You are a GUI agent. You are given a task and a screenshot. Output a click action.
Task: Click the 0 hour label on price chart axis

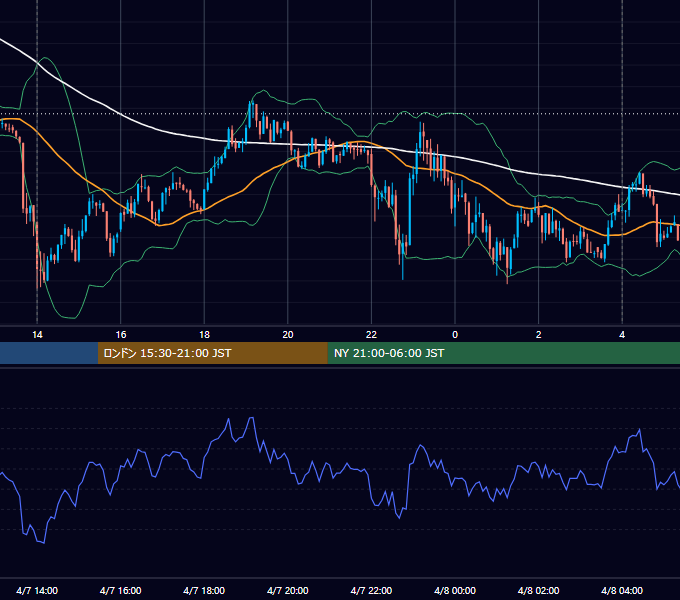click(x=455, y=335)
